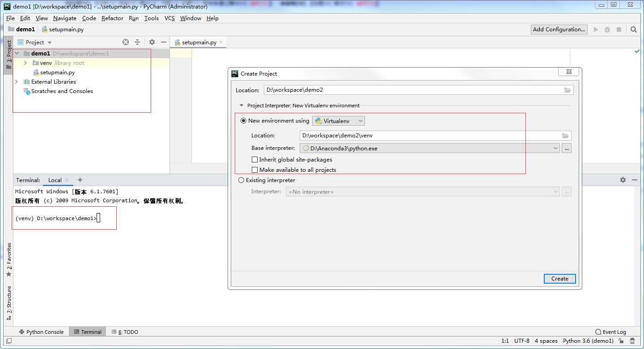Expand External Libraries node
The height and width of the screenshot is (349, 644).
point(17,82)
